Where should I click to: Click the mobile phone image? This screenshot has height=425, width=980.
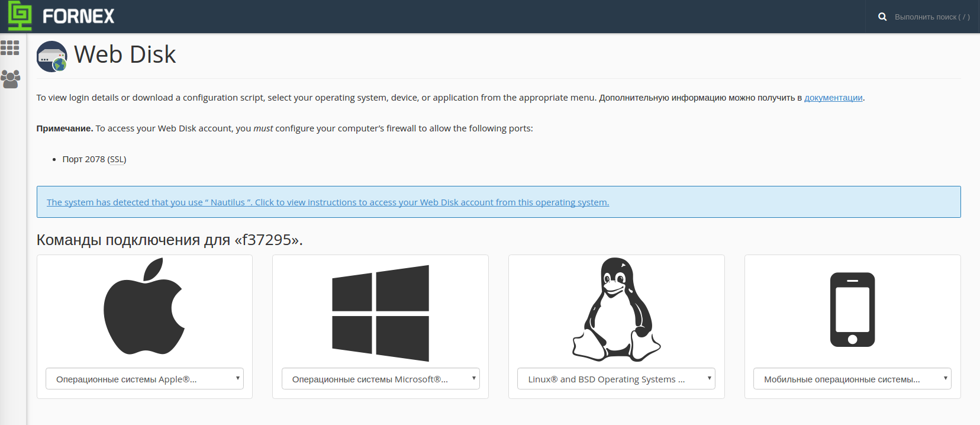852,310
